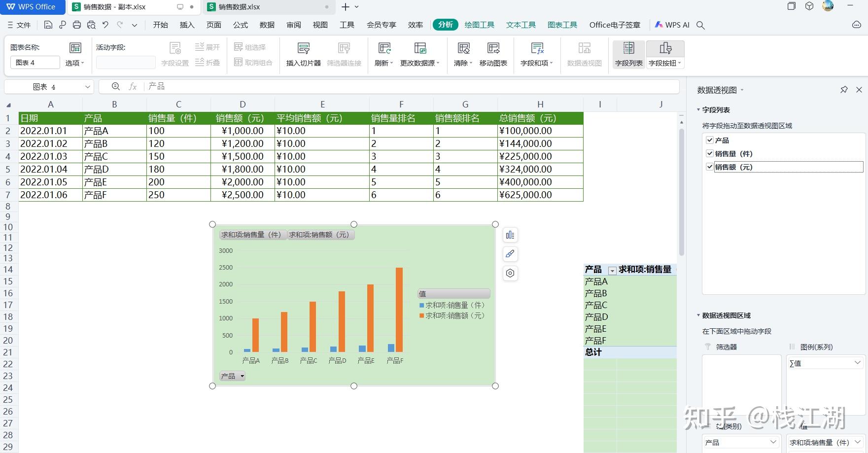Open the chart type icon beside the chart

[x=510, y=235]
